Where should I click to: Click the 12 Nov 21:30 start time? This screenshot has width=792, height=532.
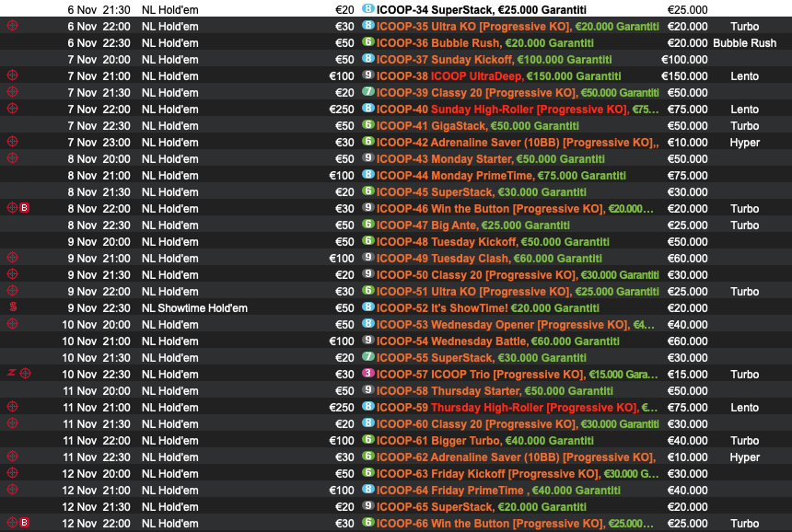(x=96, y=507)
